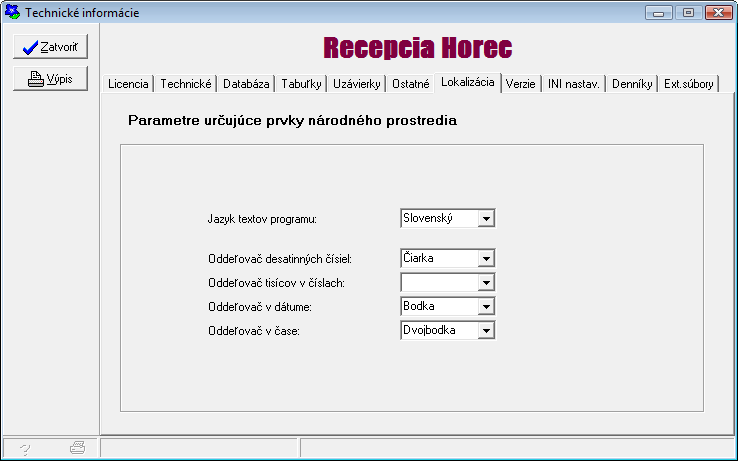
Task: Open the INI nastav. tab
Action: tap(573, 85)
